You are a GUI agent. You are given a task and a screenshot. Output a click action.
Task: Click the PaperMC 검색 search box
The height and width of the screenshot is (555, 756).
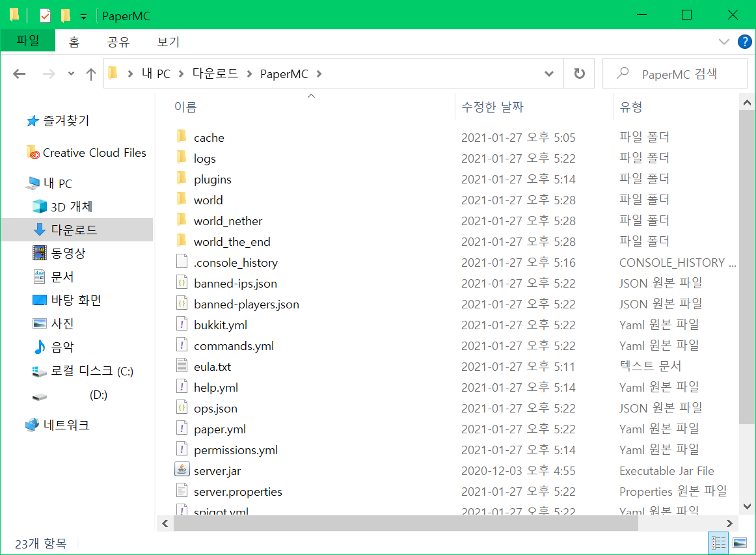675,74
